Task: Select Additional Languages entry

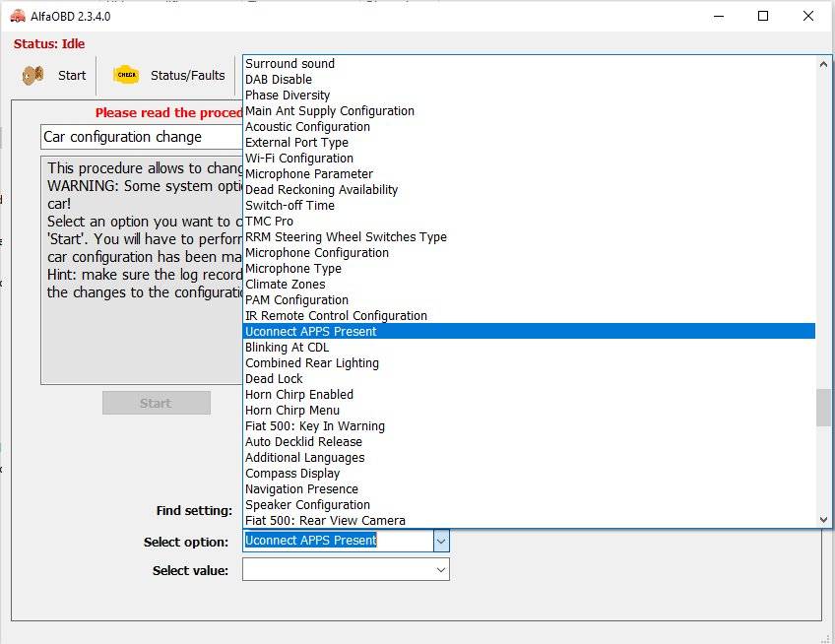Action: point(529,458)
